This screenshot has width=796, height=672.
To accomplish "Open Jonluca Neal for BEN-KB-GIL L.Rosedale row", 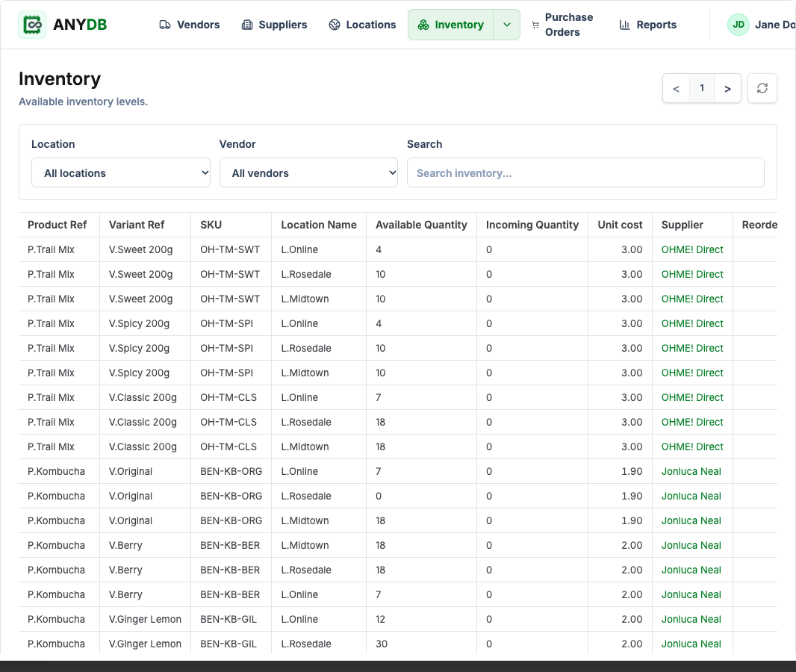I will 691,644.
